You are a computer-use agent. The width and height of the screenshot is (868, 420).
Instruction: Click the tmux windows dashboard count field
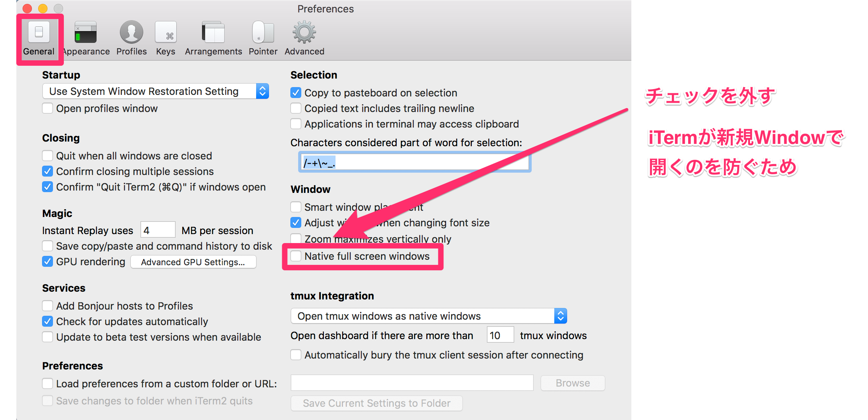coord(500,335)
